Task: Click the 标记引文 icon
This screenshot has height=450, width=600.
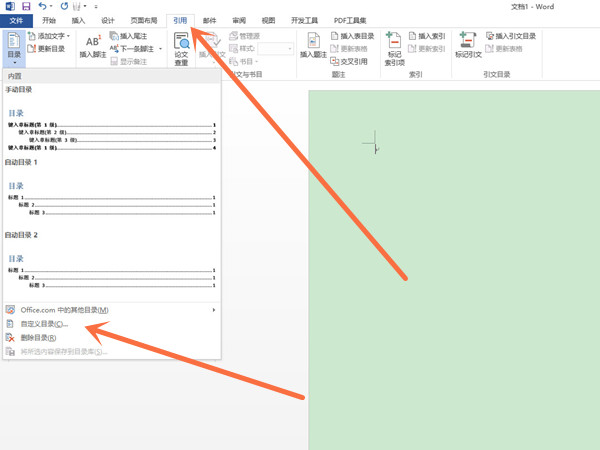Action: pos(467,46)
